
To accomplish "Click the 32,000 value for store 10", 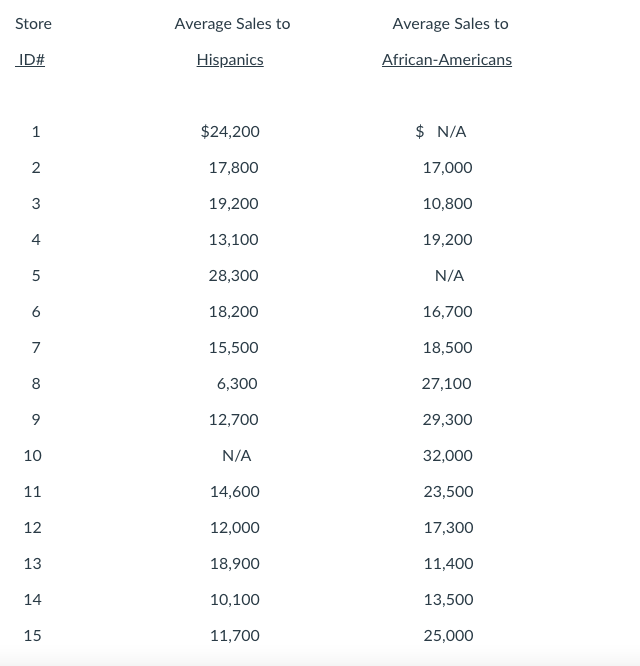I will coord(447,455).
